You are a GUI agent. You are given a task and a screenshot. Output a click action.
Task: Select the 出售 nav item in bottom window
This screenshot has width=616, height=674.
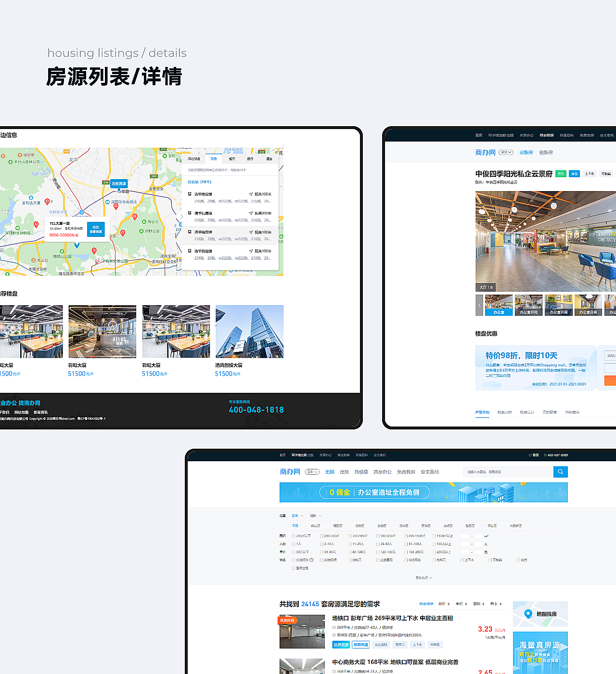pyautogui.click(x=345, y=472)
